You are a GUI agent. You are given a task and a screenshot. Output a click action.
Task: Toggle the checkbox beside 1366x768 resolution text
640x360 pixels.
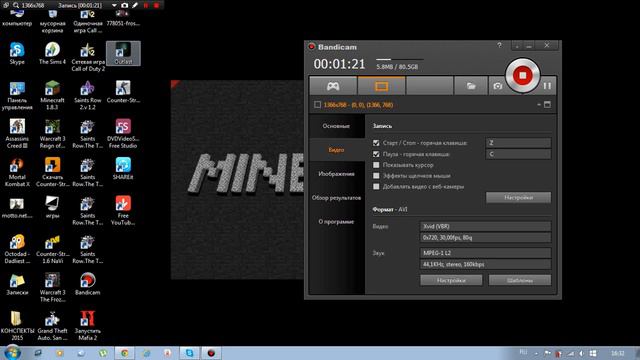point(318,105)
